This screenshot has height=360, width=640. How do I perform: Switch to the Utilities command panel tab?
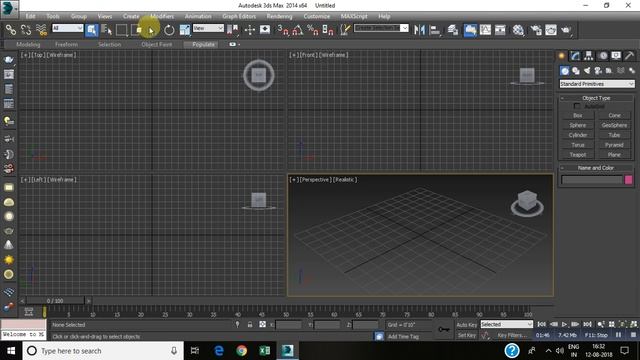[629, 56]
